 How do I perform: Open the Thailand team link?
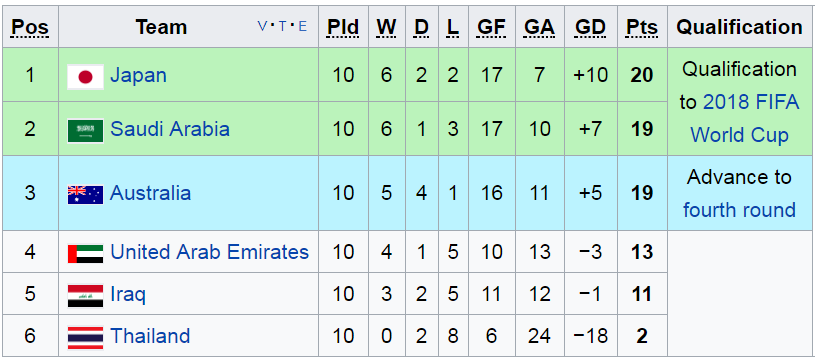click(150, 337)
